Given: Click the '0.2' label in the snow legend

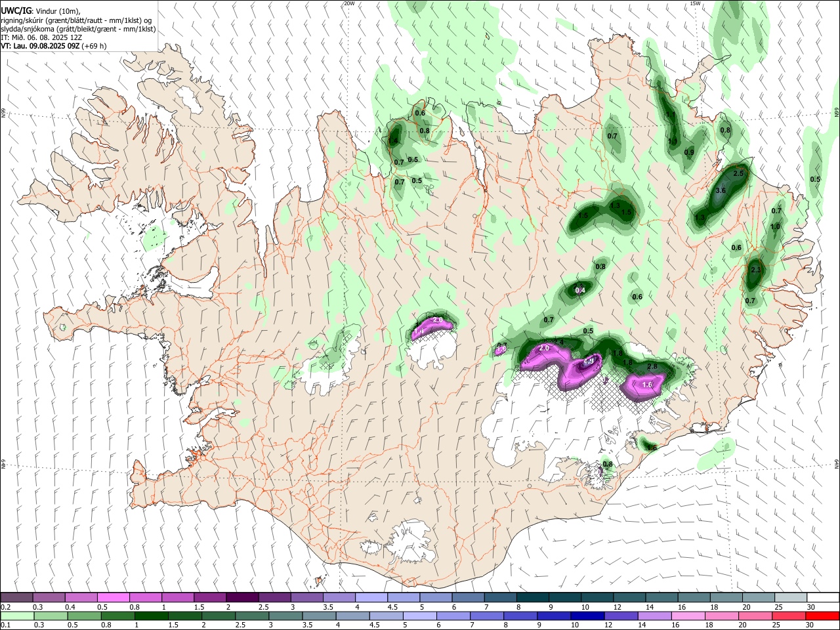Looking at the screenshot, I should (x=5, y=607).
